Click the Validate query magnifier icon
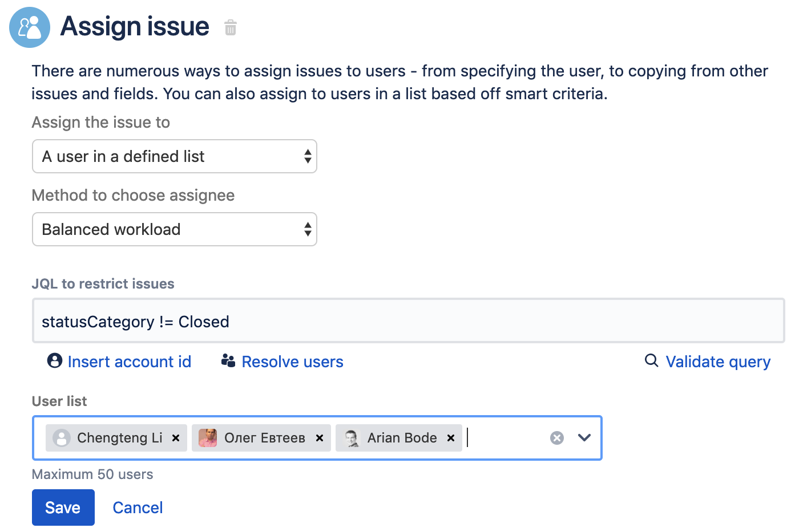791x532 pixels. pyautogui.click(x=651, y=360)
